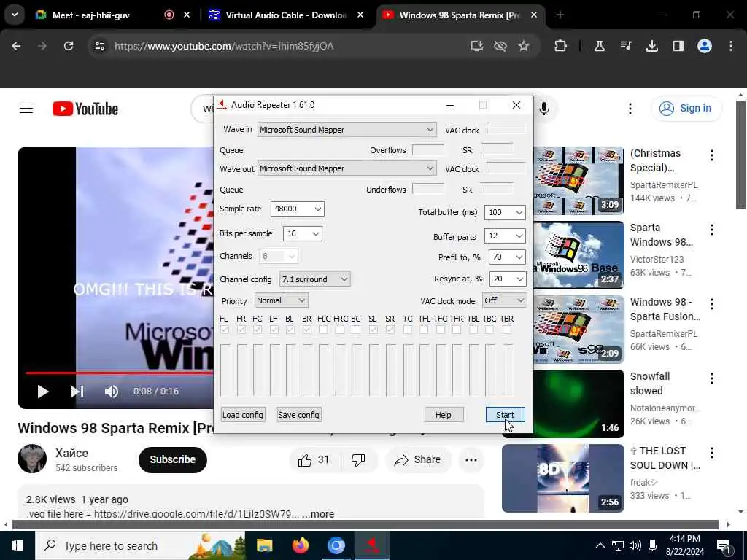Go back in browser
Image resolution: width=747 pixels, height=560 pixels.
pos(16,46)
